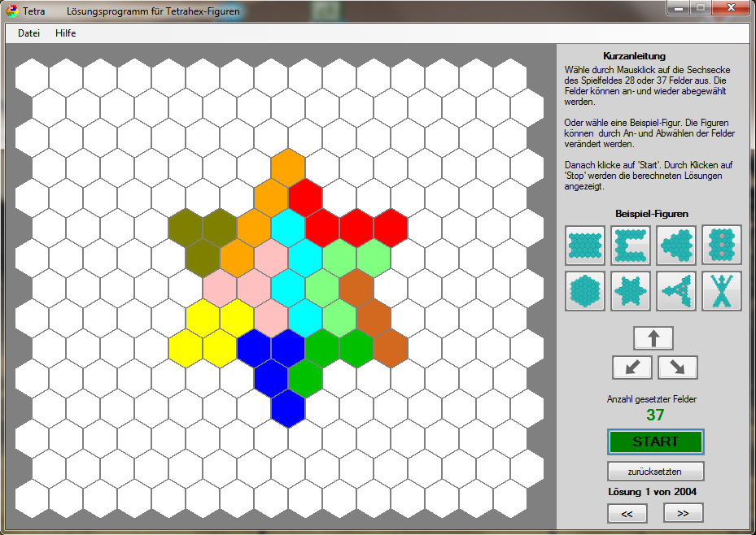Close the Tetra window

731,8
